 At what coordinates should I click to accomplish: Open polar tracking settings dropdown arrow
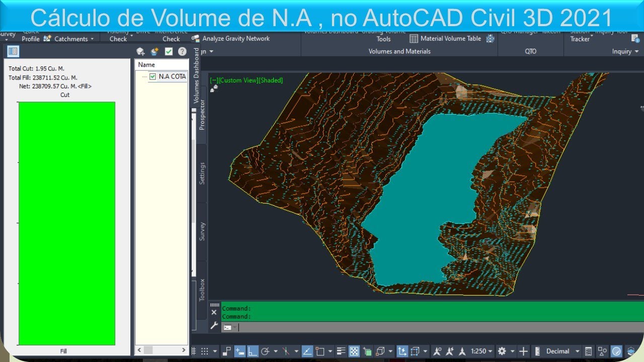[x=276, y=351]
